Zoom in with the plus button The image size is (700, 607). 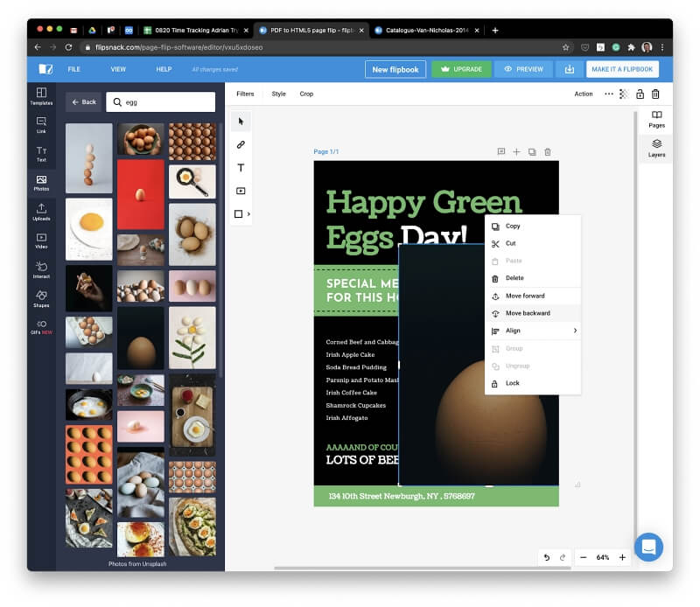[622, 557]
